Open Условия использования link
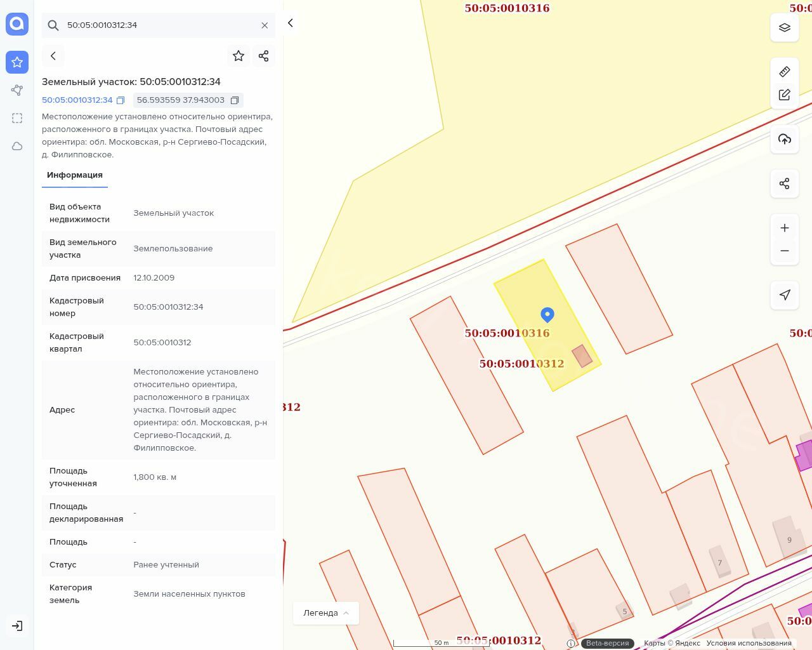 (x=749, y=643)
